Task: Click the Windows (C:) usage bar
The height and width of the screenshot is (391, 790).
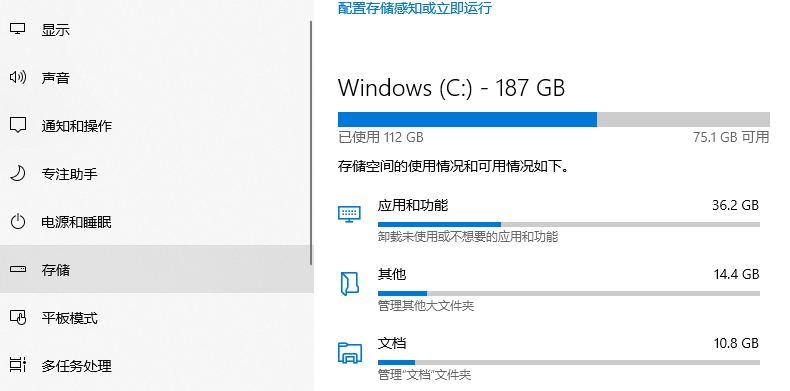Action: (x=553, y=119)
